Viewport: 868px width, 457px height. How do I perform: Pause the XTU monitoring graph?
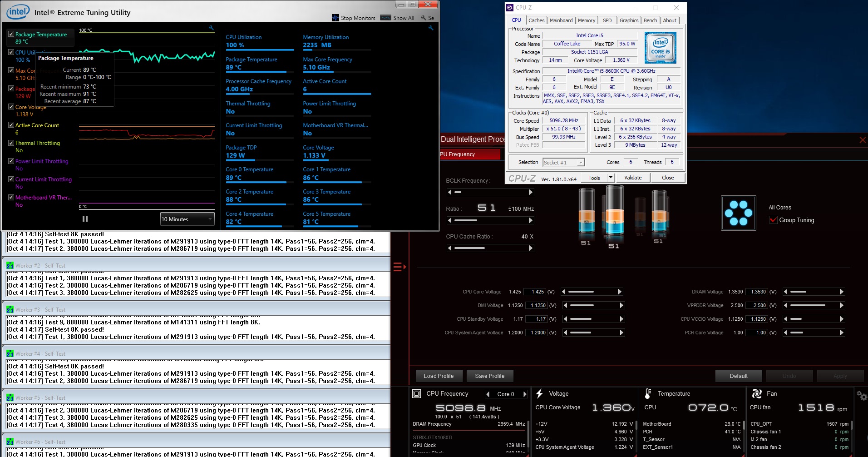85,219
